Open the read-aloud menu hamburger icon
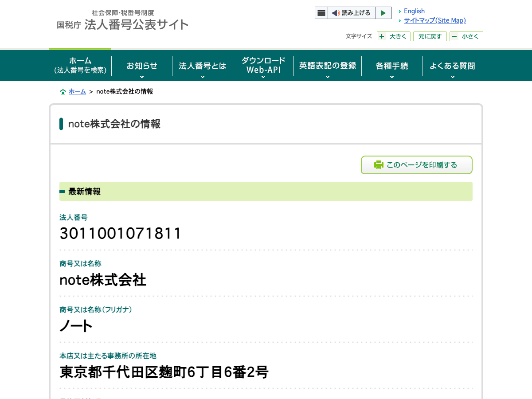 321,13
